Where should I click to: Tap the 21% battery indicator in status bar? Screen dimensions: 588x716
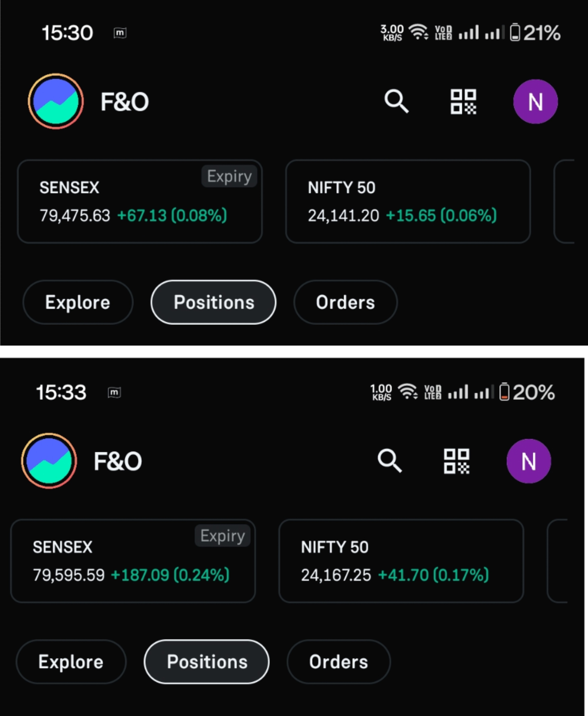click(x=535, y=33)
